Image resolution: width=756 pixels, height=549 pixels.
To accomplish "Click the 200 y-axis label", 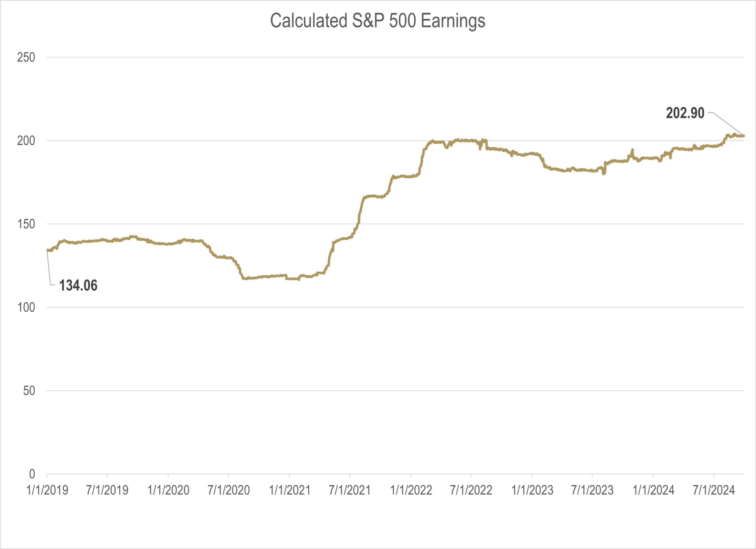I will [x=26, y=141].
